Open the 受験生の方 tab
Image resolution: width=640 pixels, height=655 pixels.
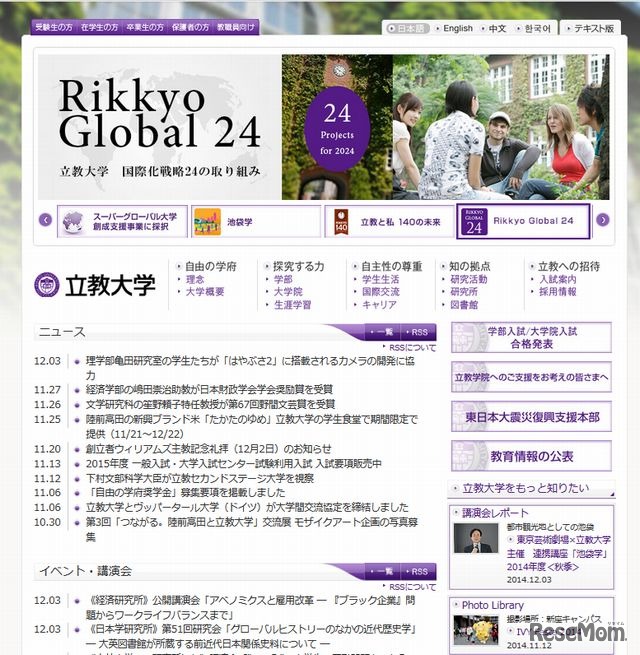pyautogui.click(x=53, y=27)
